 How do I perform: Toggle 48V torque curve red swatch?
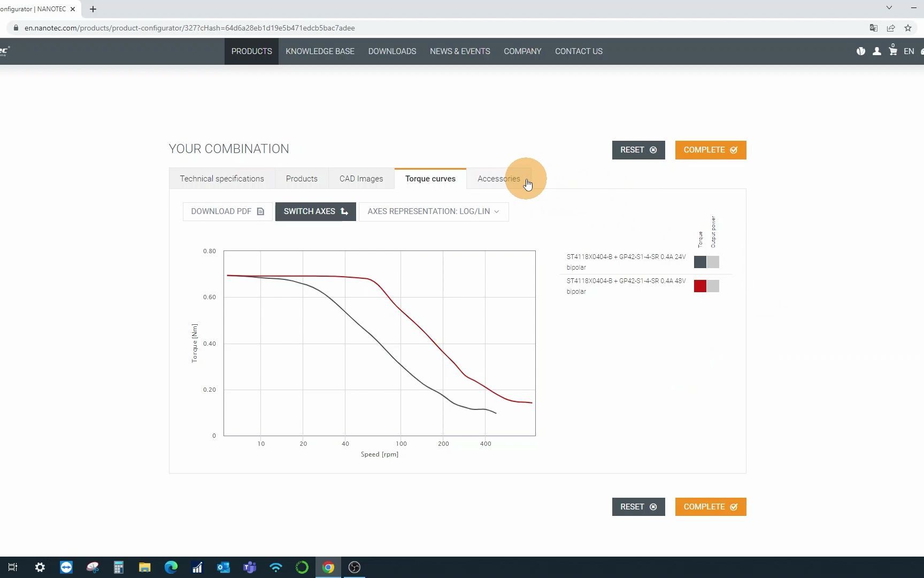[x=700, y=286]
